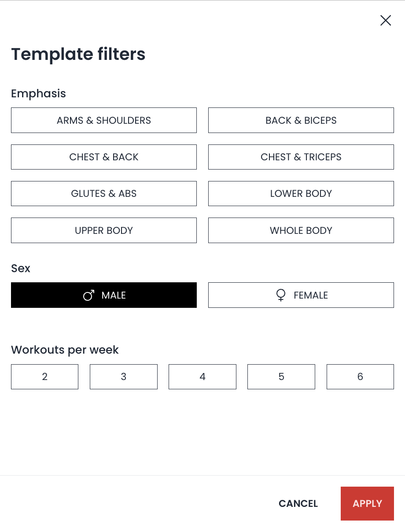Select the male symbol icon
This screenshot has width=405, height=532.
(88, 295)
